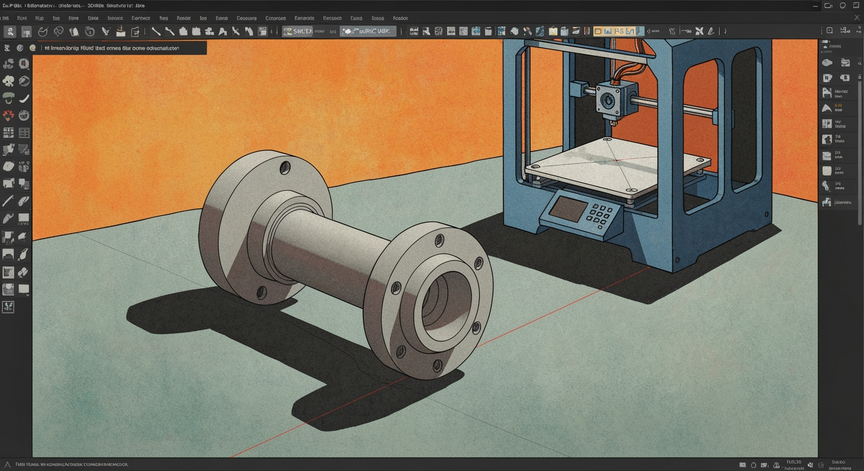
Task: Select the flanged pipe model in the viewport
Action: (x=346, y=263)
